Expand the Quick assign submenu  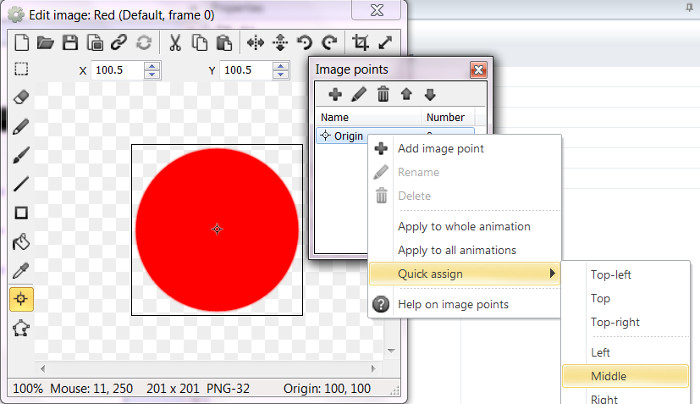point(464,273)
